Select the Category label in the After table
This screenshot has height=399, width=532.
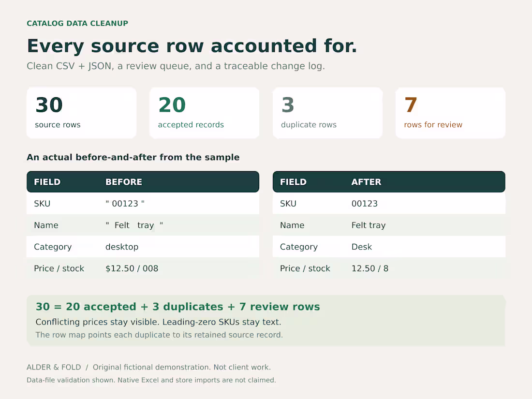pyautogui.click(x=298, y=247)
